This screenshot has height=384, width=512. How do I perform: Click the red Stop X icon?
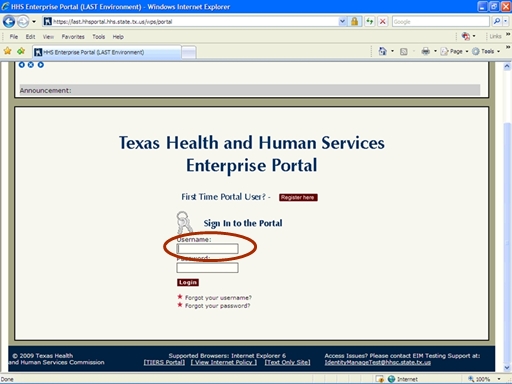tap(383, 22)
